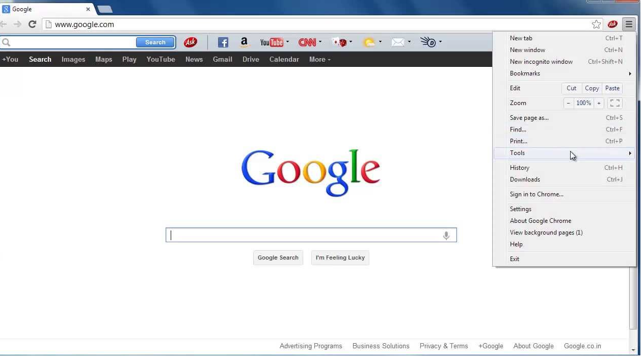Decrease zoom with the minus button

tap(569, 103)
